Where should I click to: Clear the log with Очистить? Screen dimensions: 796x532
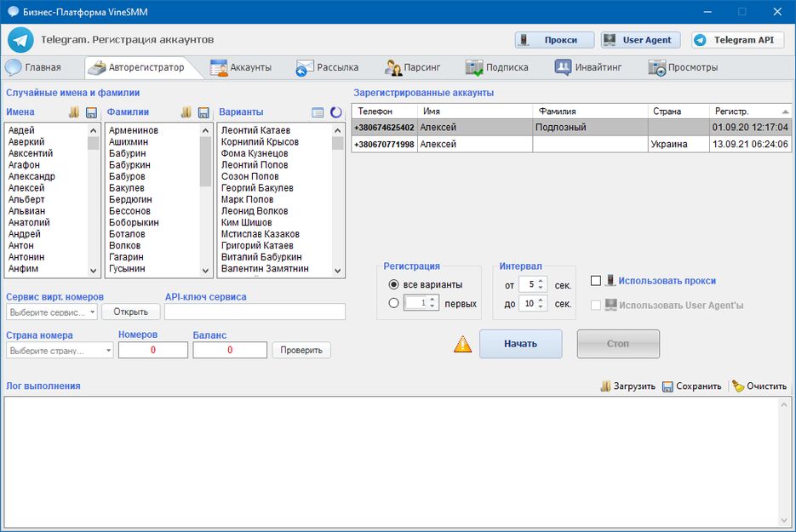point(759,386)
